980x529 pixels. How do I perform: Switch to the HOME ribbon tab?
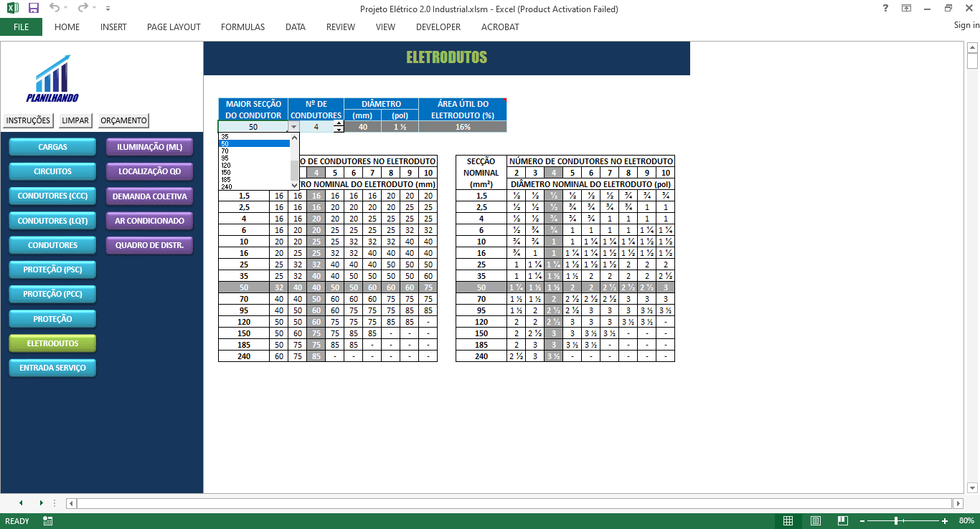[67, 27]
